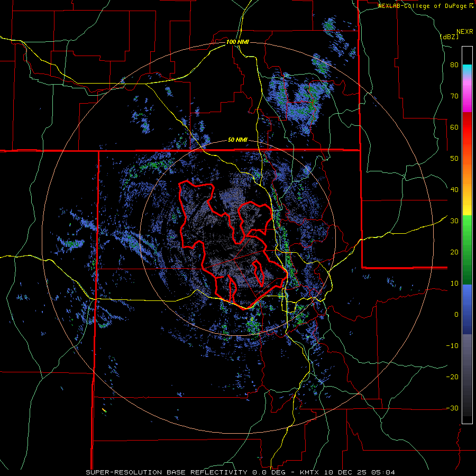This screenshot has width=476, height=476.
Task: Click the -30 dBZ scale value
Action: 452,408
